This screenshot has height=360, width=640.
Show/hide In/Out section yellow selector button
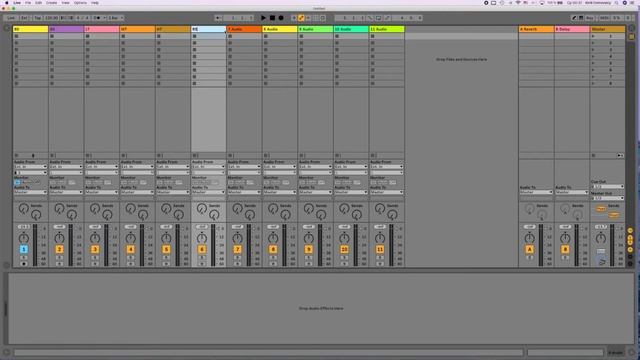click(630, 231)
